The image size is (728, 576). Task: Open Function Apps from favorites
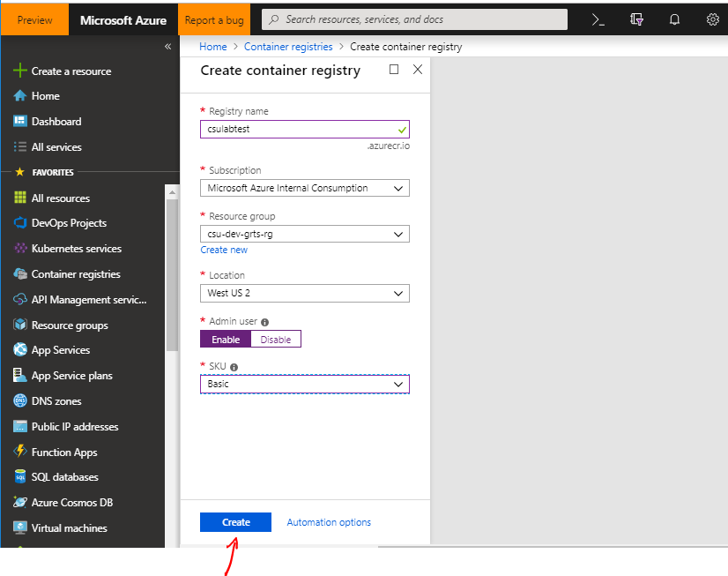[x=64, y=452]
